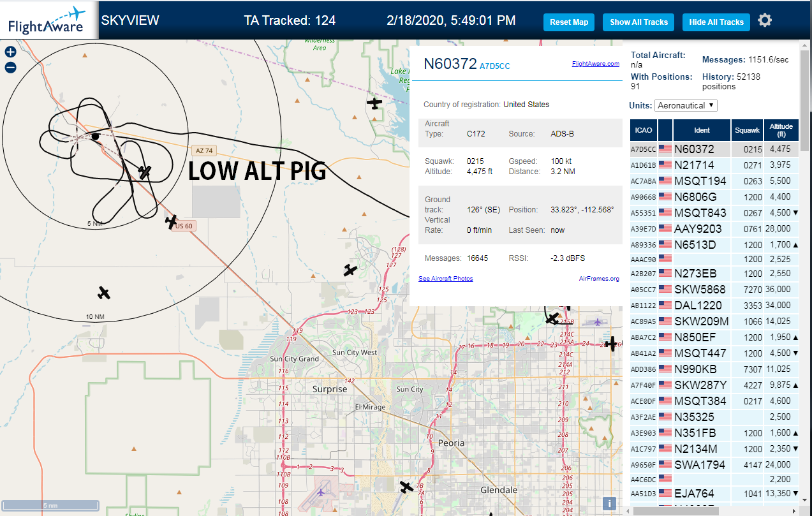Sort table by Squawk column header
The image size is (812, 516).
coord(747,130)
